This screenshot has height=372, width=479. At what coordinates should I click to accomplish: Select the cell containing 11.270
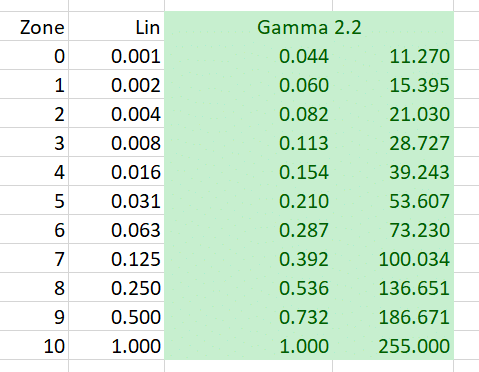pyautogui.click(x=393, y=55)
